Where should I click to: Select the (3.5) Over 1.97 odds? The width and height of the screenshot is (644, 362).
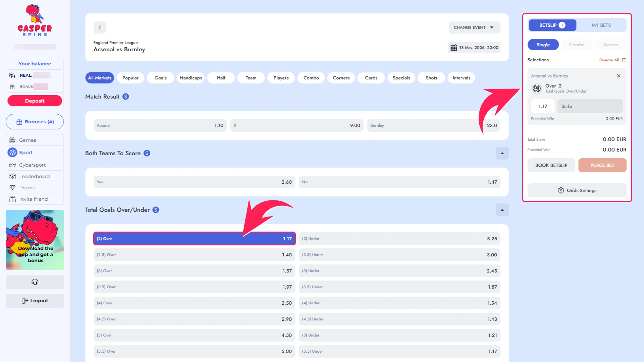[195, 287]
